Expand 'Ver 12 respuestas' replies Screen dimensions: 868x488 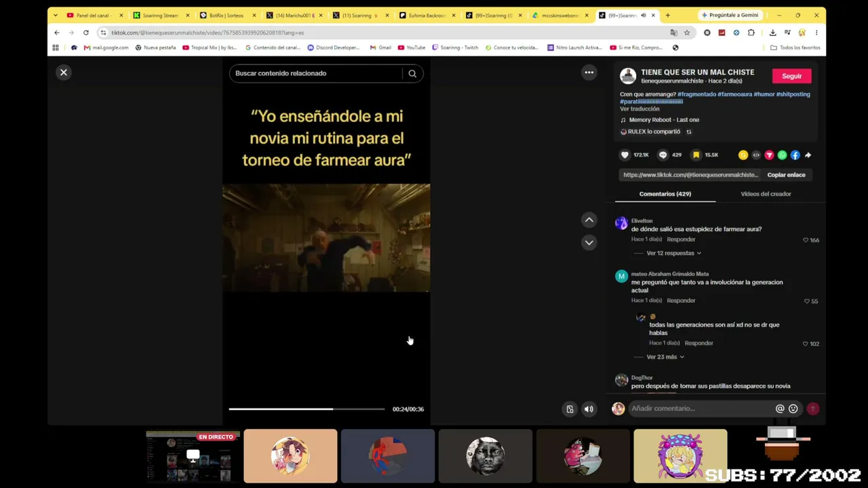click(x=673, y=253)
